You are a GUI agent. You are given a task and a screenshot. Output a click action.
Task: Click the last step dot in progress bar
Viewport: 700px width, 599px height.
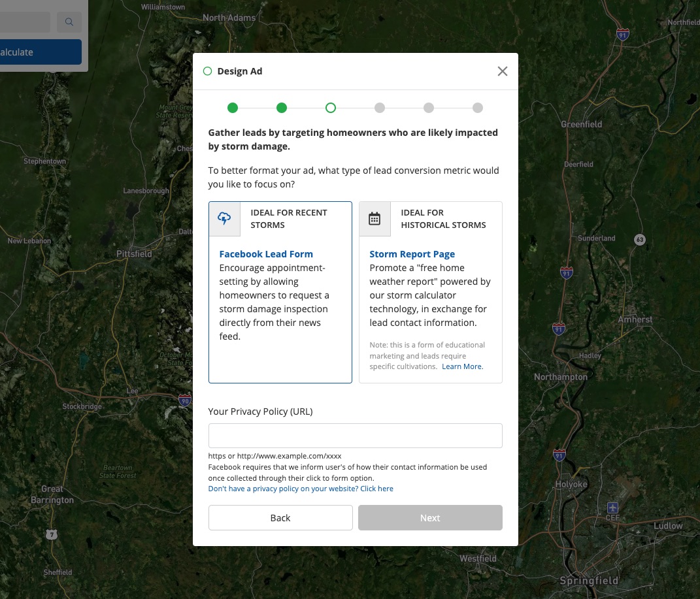coord(478,108)
